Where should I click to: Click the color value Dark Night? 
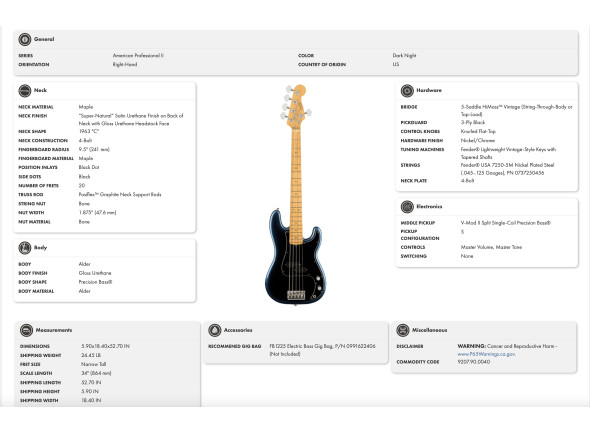tap(404, 55)
